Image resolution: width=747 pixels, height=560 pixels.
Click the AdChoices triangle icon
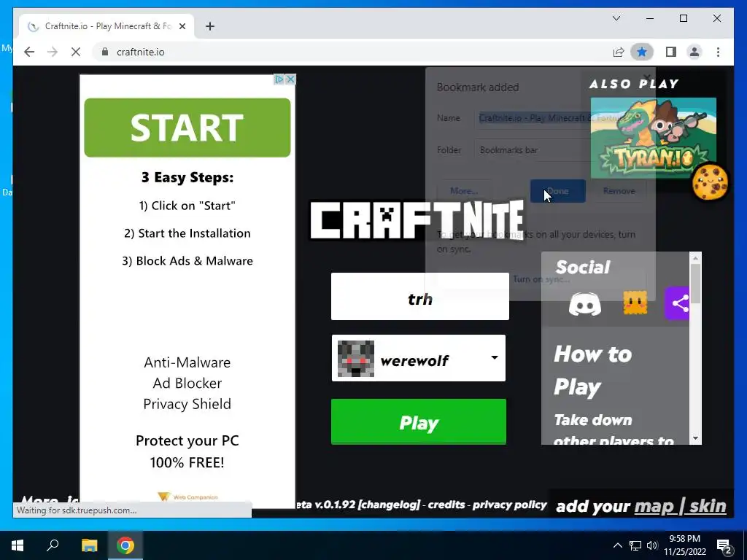click(279, 79)
